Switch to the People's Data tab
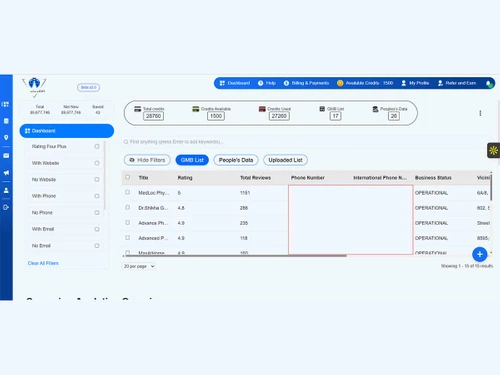The width and height of the screenshot is (500, 375). click(x=236, y=160)
